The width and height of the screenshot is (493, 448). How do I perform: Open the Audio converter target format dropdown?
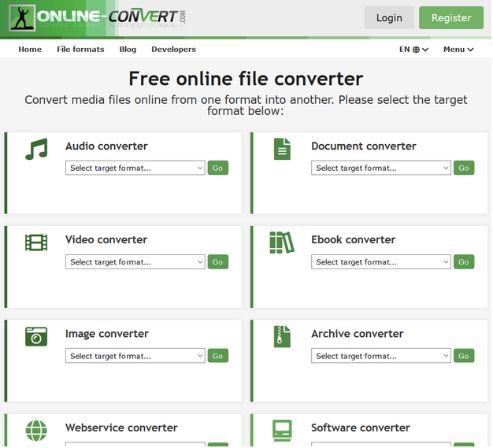click(135, 168)
